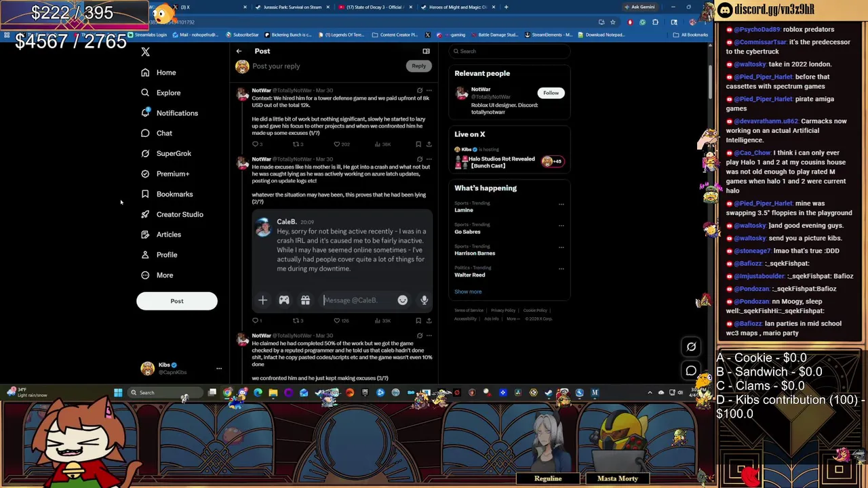Share the second NotWar post (2/?)
The height and width of the screenshot is (488, 868).
click(x=429, y=321)
